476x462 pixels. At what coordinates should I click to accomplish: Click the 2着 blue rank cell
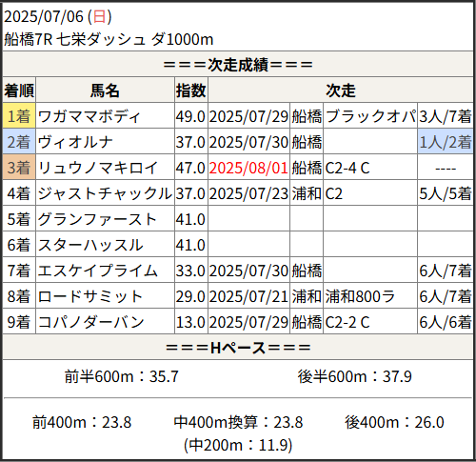coord(19,141)
